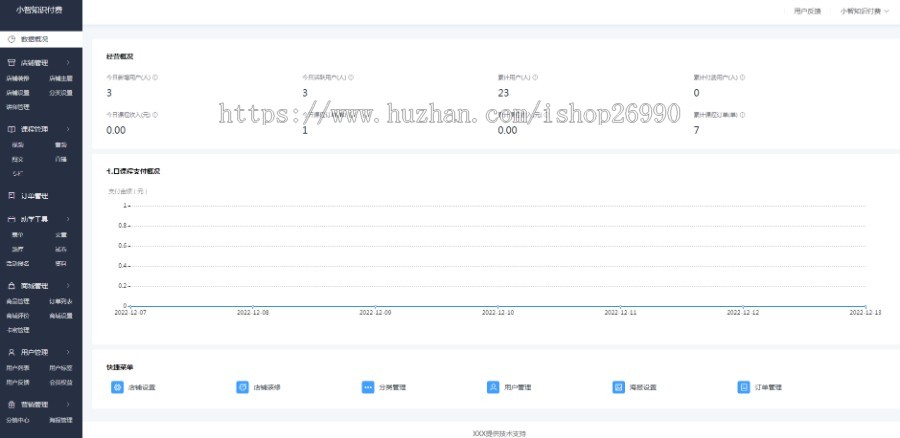Open 店铺设置 gear shortcut in quick menu
The height and width of the screenshot is (438, 900).
click(117, 387)
